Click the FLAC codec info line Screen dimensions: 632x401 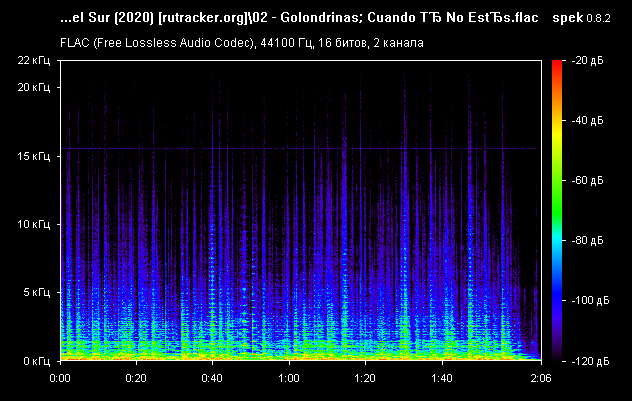[242, 43]
